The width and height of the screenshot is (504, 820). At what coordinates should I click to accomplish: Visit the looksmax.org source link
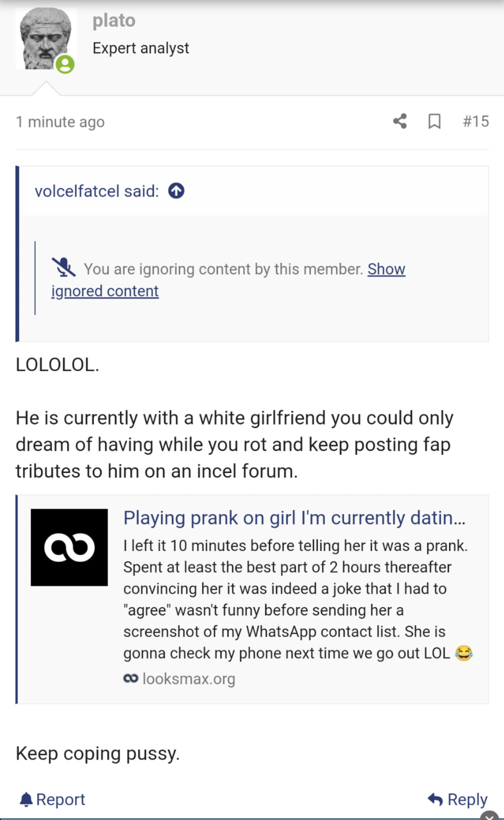(x=179, y=679)
